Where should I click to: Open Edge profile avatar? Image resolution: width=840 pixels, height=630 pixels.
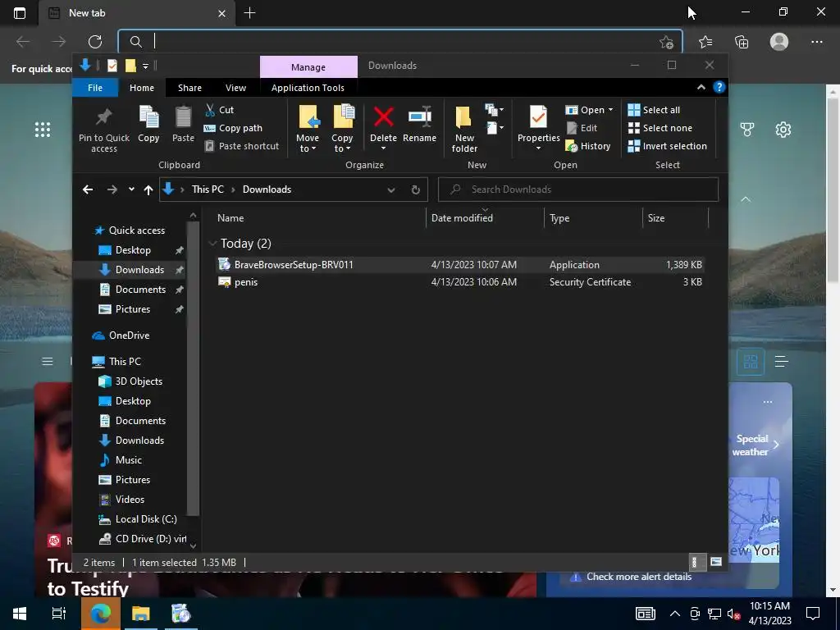coord(779,41)
